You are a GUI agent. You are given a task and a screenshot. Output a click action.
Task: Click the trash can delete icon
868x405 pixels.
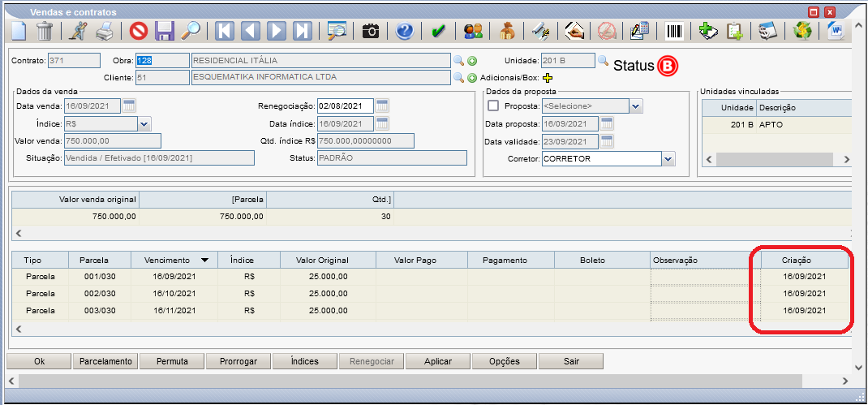[x=45, y=31]
